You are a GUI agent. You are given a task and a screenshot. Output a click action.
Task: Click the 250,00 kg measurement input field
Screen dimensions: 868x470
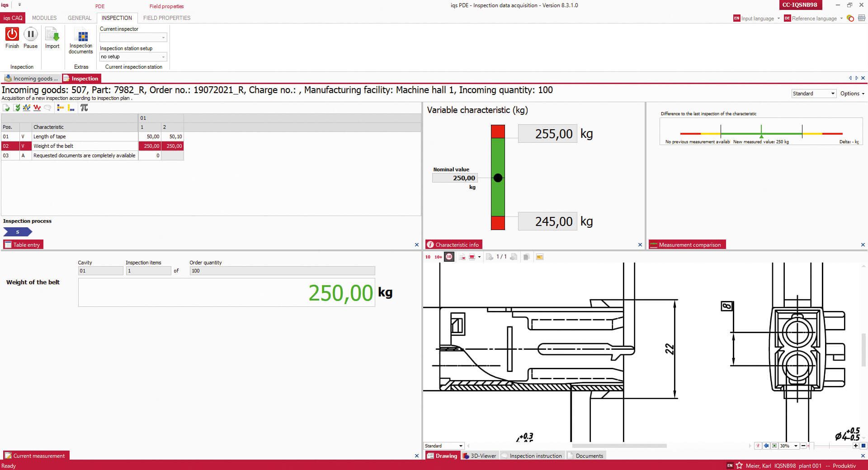pyautogui.click(x=226, y=292)
